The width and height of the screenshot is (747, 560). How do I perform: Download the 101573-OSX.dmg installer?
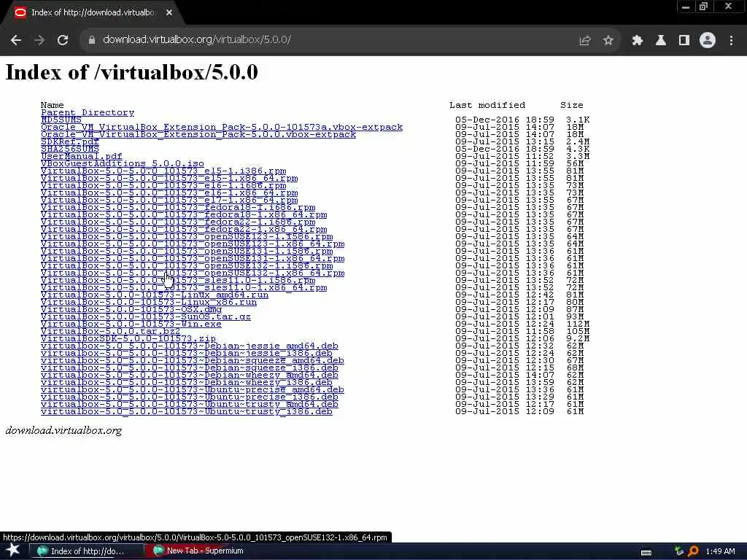coord(131,309)
